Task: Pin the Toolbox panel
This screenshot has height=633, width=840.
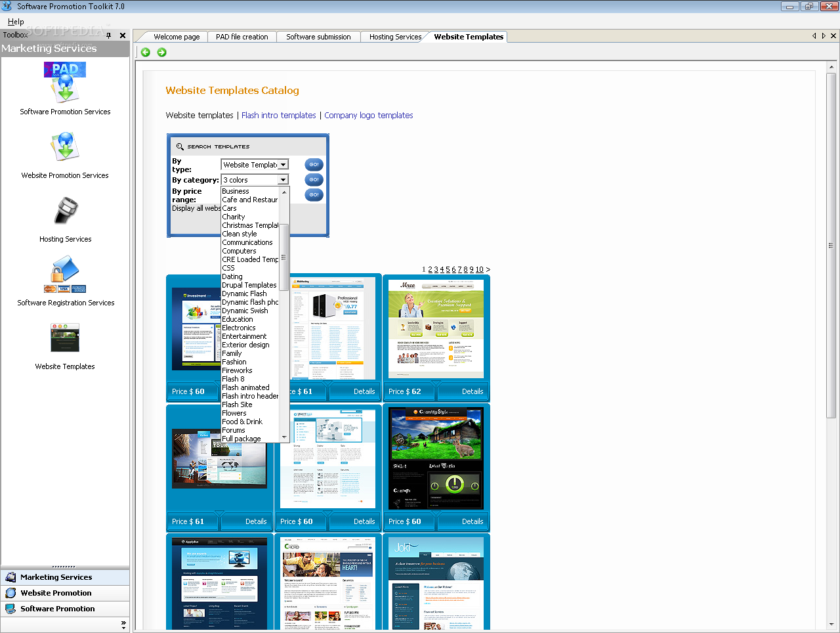Action: [x=109, y=35]
